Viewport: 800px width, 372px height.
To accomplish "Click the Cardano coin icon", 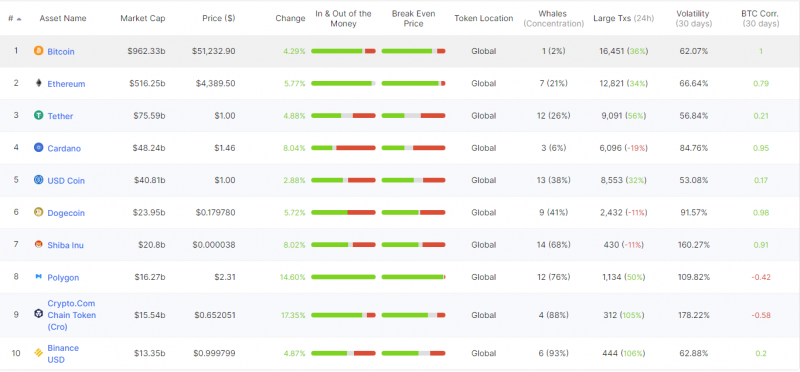I will click(x=38, y=147).
